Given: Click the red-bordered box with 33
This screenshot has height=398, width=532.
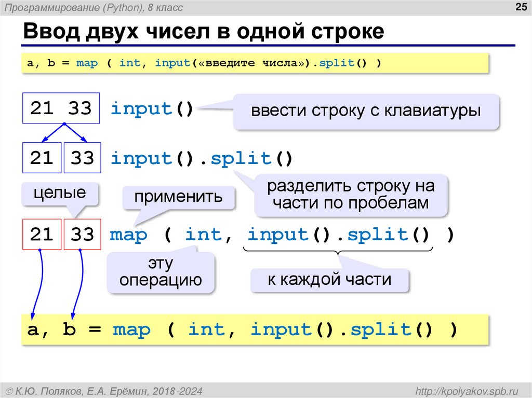Looking at the screenshot, I should click(83, 234).
